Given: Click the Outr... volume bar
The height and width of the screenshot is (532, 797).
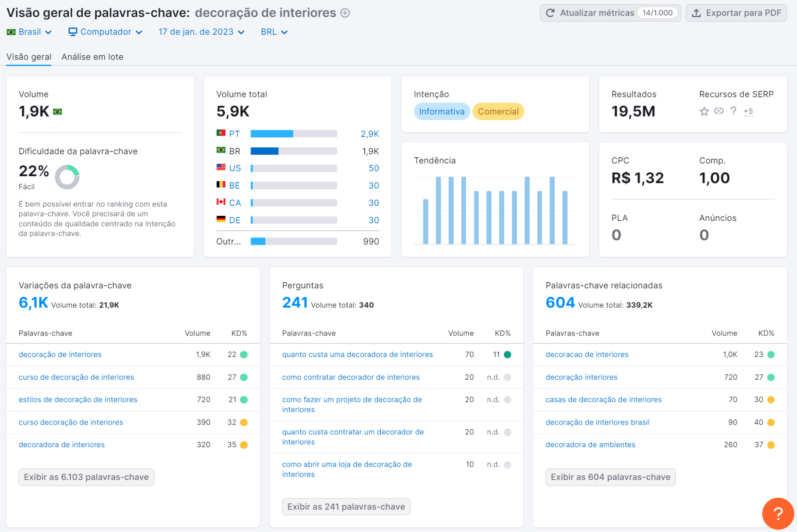Looking at the screenshot, I should point(294,241).
